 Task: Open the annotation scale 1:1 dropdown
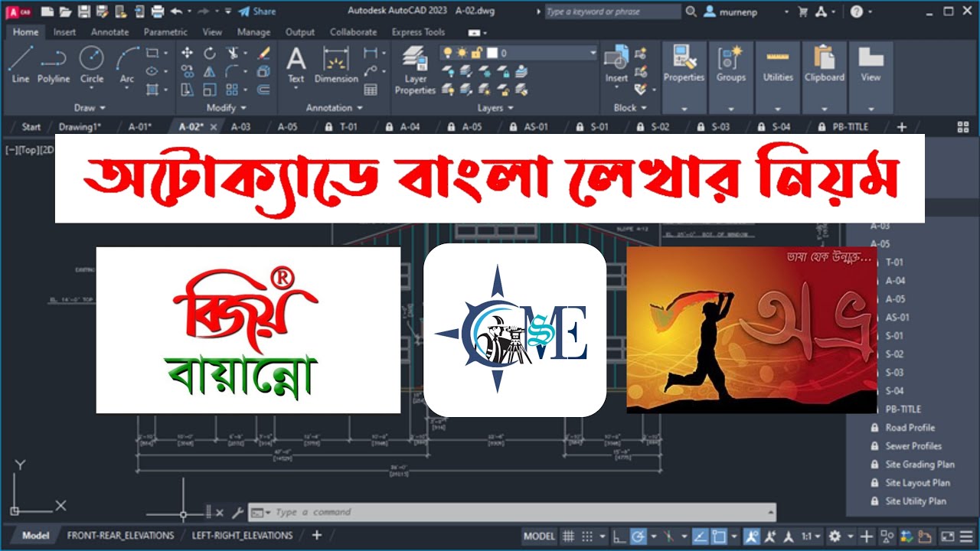[812, 536]
